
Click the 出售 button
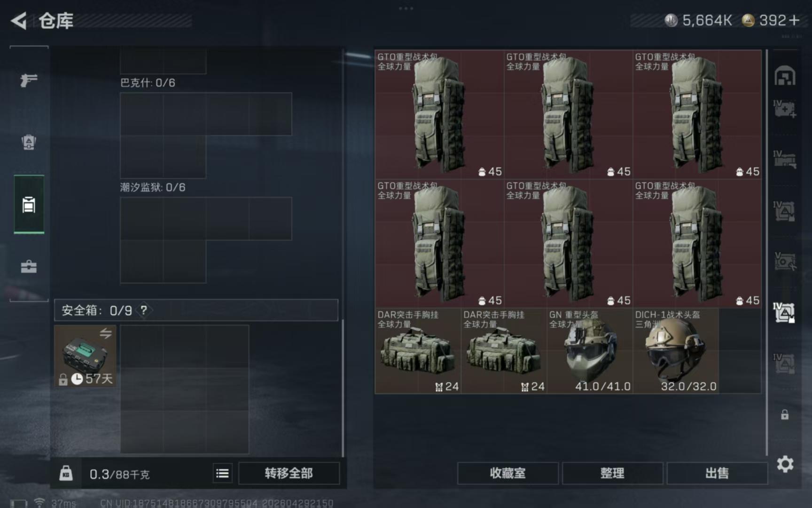click(717, 473)
